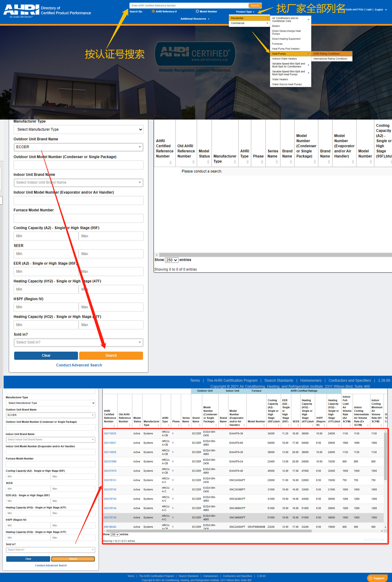Open Manufacturer Type dropdown in lower form

click(50, 403)
